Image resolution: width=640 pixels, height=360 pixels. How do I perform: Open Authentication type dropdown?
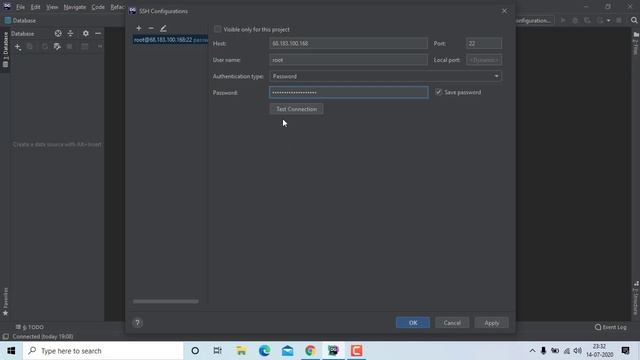coord(386,76)
